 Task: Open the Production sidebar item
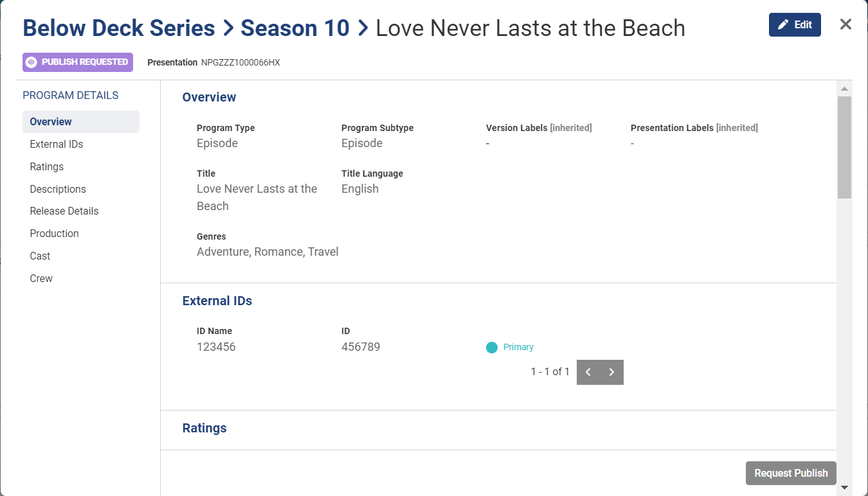55,234
